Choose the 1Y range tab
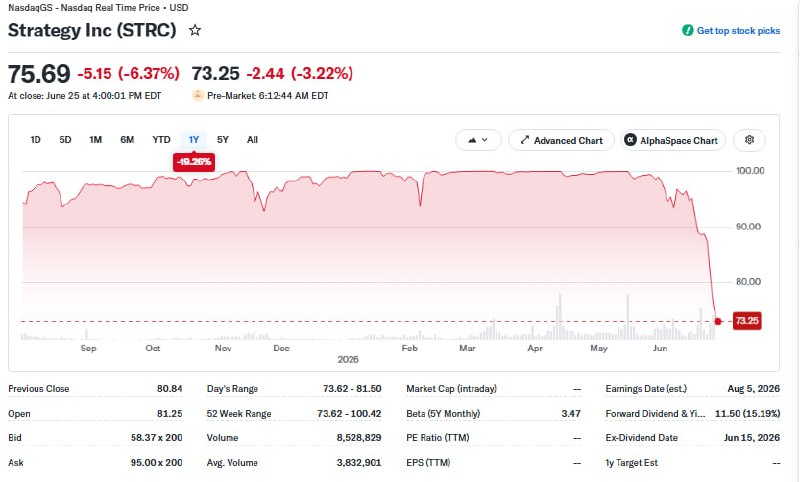 coord(194,140)
